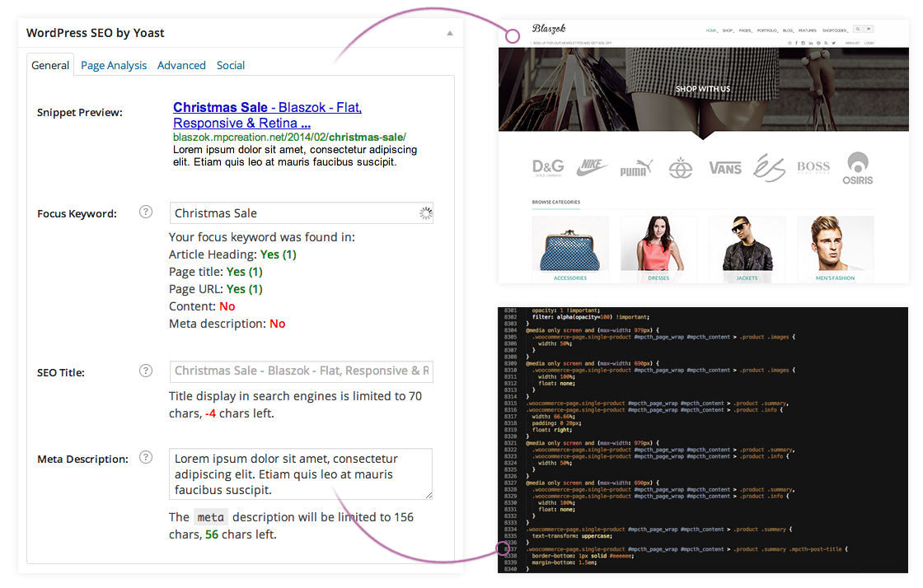Select the Social tab
The image size is (923, 588).
[x=231, y=65]
